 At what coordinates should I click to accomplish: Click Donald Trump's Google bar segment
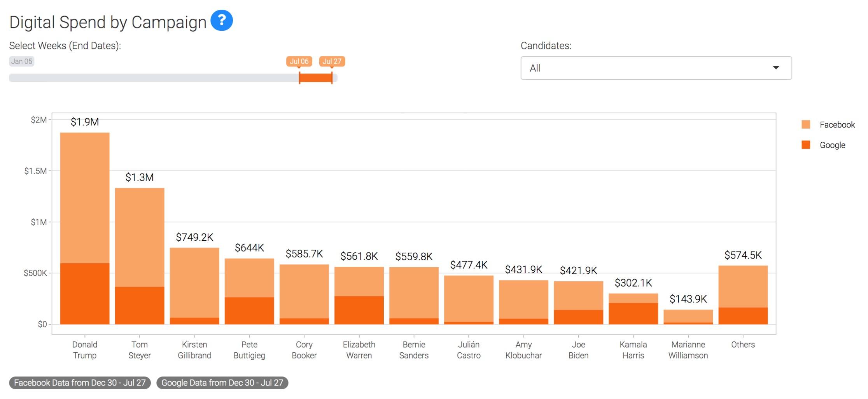tap(85, 294)
